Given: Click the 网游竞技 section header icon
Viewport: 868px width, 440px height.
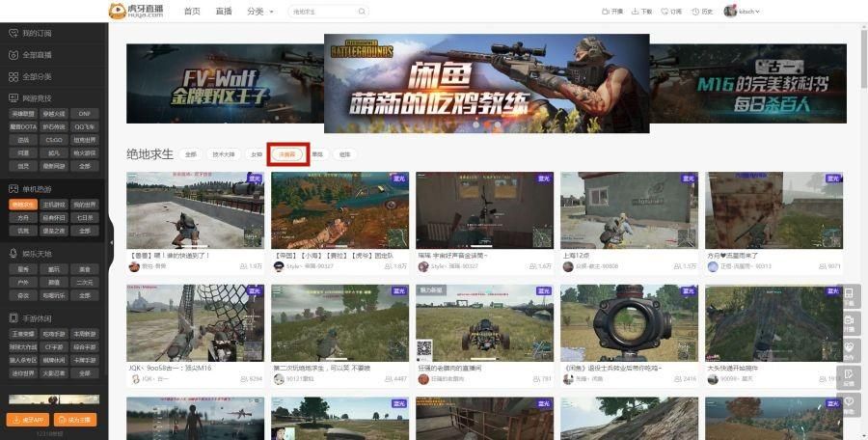Looking at the screenshot, I should tap(14, 98).
